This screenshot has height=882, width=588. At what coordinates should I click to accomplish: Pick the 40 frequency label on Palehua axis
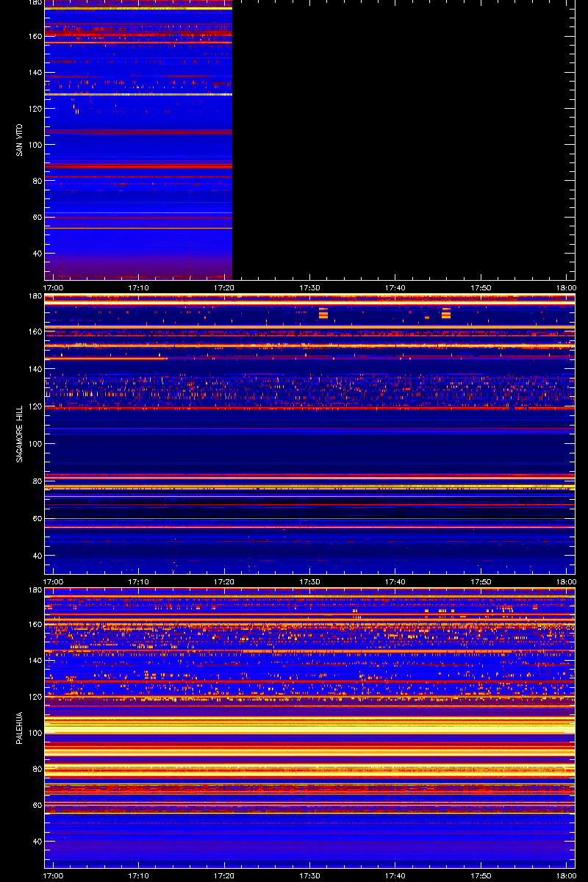37,841
